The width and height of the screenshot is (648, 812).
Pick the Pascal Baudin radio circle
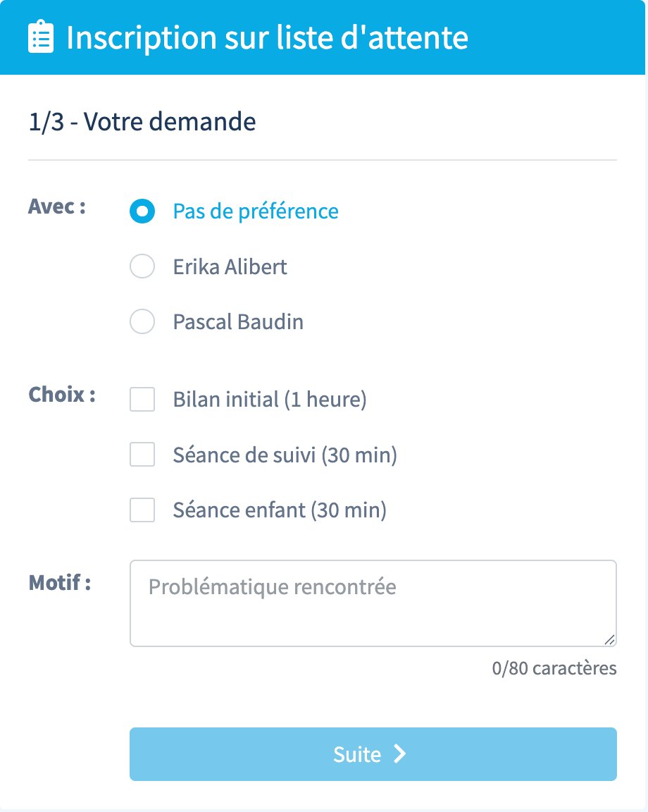pyautogui.click(x=142, y=323)
